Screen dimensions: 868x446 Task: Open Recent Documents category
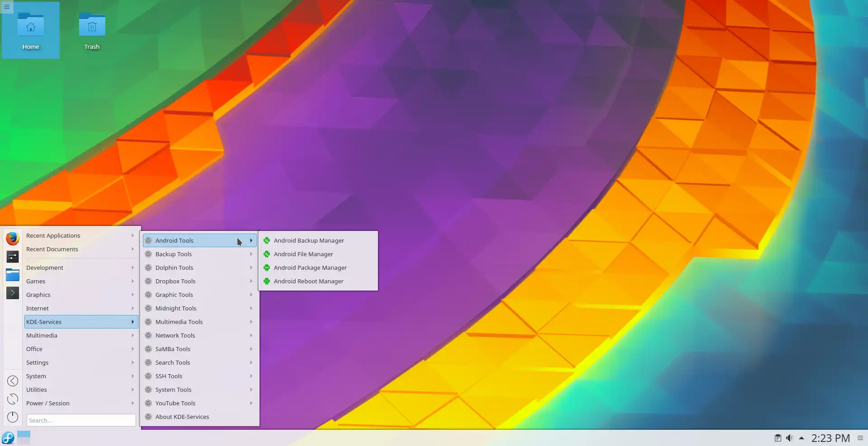point(81,249)
